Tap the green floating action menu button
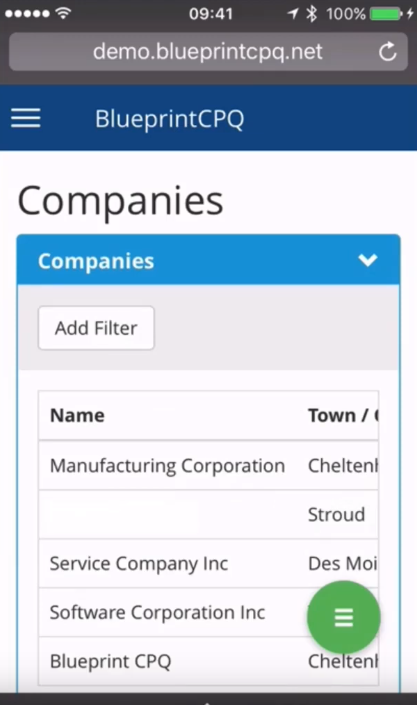 click(x=344, y=617)
